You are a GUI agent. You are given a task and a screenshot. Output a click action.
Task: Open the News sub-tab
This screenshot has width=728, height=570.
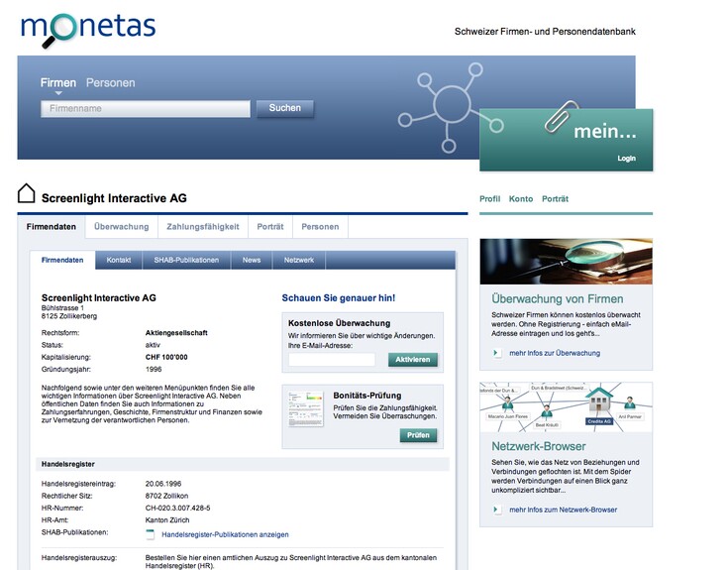[x=252, y=260]
